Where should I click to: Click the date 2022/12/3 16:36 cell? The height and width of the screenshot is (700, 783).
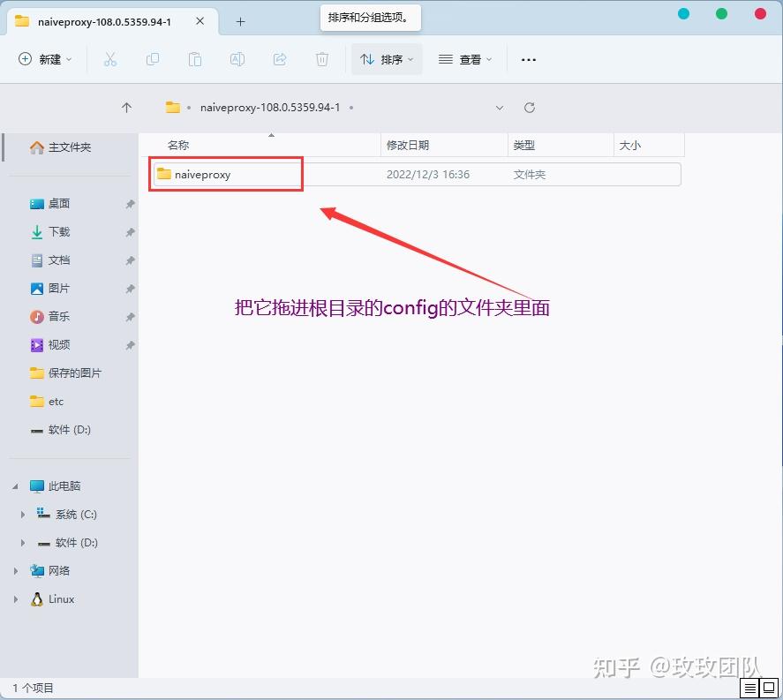click(428, 175)
